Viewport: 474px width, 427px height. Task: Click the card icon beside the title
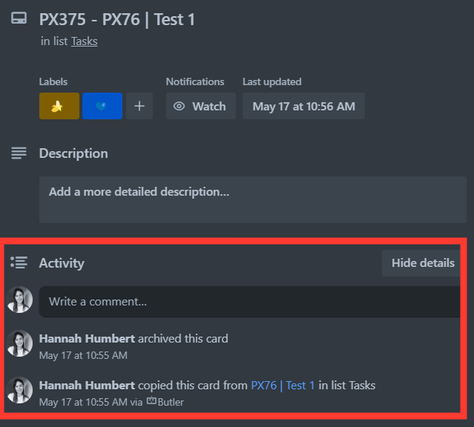coord(19,18)
